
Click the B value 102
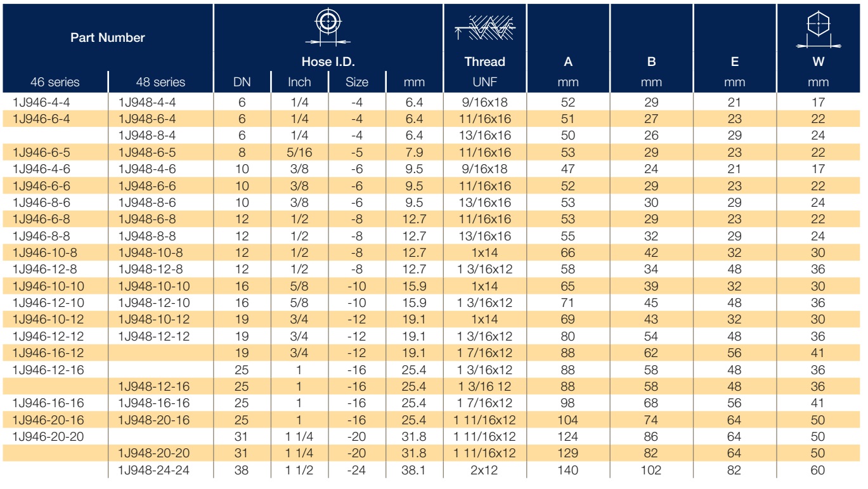click(x=651, y=470)
